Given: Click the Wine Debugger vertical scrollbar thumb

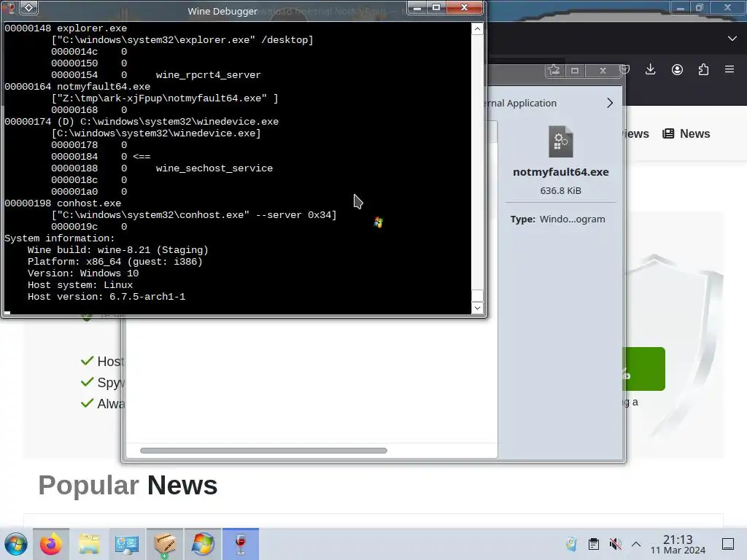Looking at the screenshot, I should click(x=477, y=295).
